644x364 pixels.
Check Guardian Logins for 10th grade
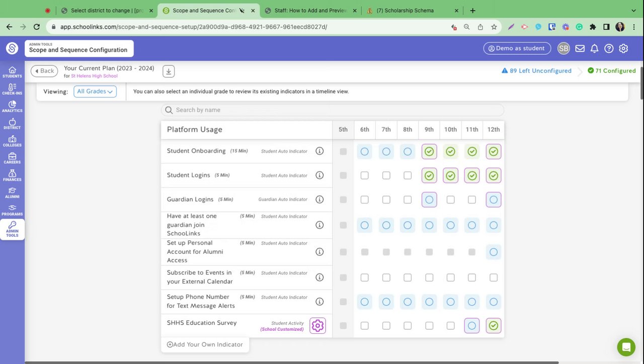[450, 200]
